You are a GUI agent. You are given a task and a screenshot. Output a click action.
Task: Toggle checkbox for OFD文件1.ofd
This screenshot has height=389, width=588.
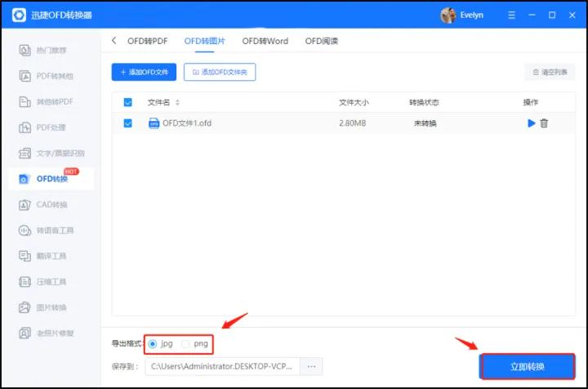[128, 123]
